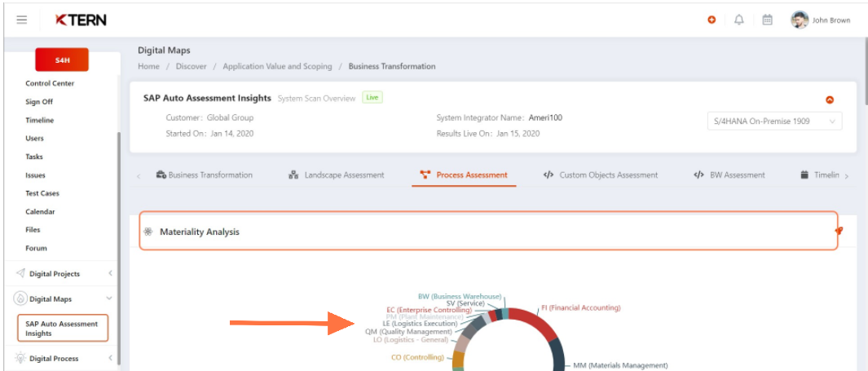Click Discover breadcrumb link
This screenshot has width=868, height=371.
(x=191, y=66)
